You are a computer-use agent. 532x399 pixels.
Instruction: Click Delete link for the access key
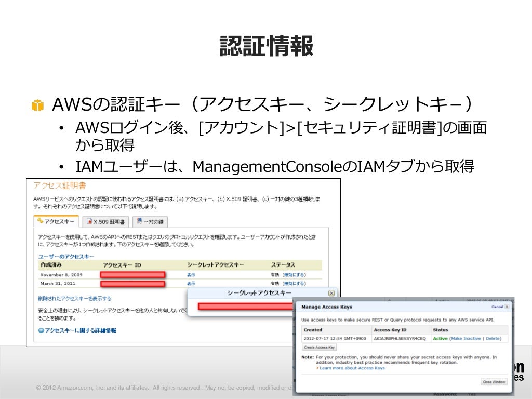click(493, 339)
